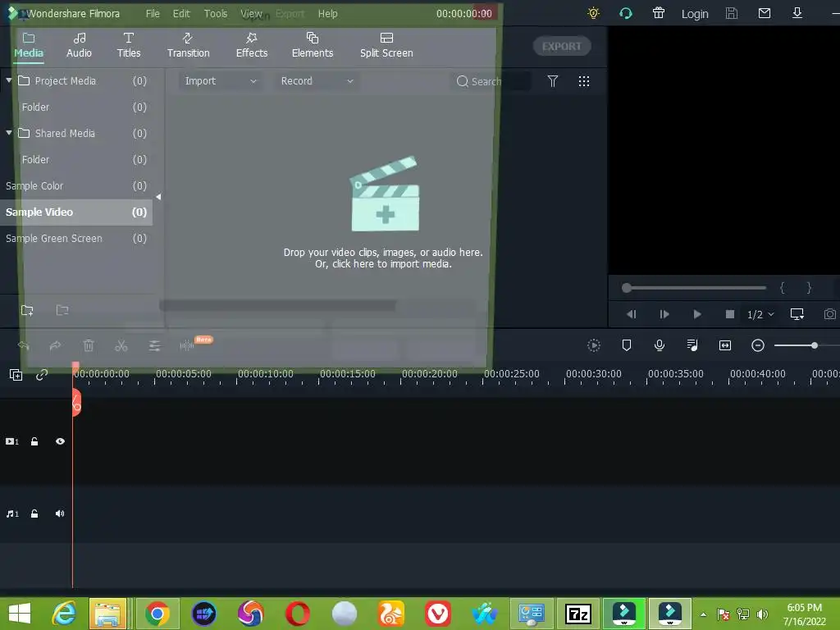This screenshot has width=840, height=630.
Task: Click the EXPORT button
Action: [x=561, y=46]
